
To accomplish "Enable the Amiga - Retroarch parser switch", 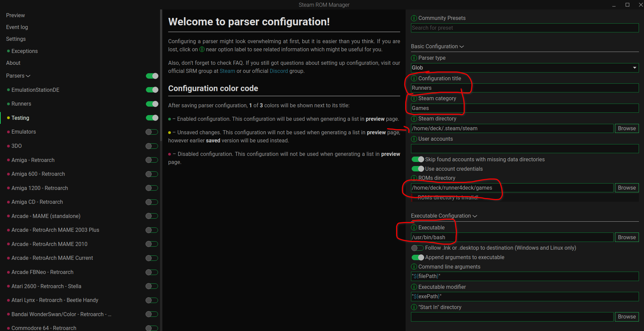I will (x=152, y=160).
